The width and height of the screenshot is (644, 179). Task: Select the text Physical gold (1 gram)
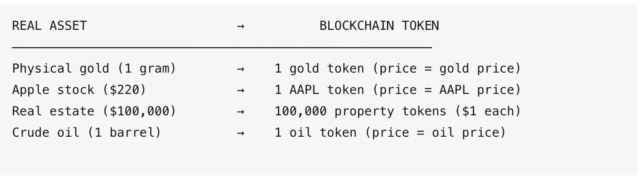coord(94,69)
